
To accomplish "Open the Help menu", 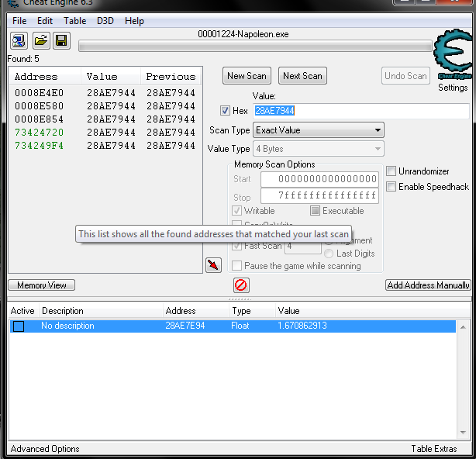I will pos(134,21).
